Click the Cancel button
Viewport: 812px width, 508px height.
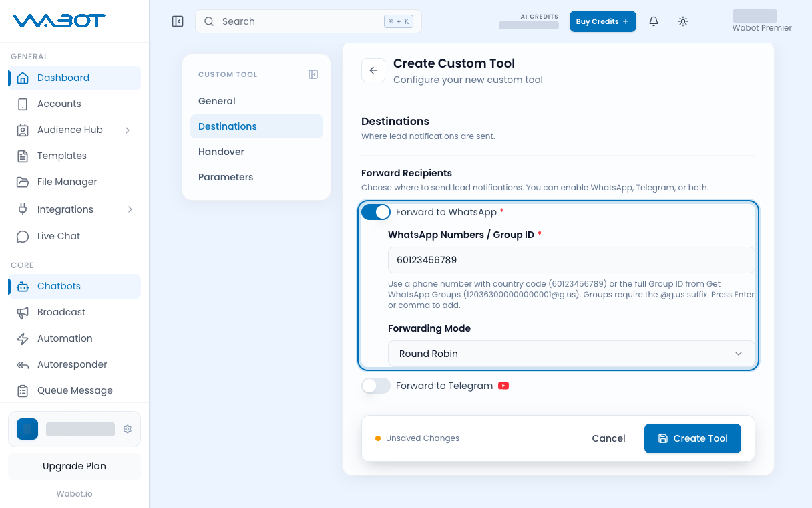click(608, 438)
